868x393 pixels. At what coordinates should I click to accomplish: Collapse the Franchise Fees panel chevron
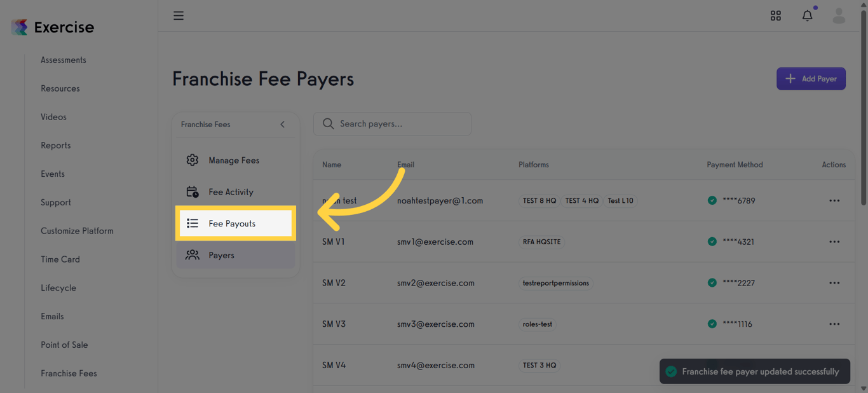point(282,125)
